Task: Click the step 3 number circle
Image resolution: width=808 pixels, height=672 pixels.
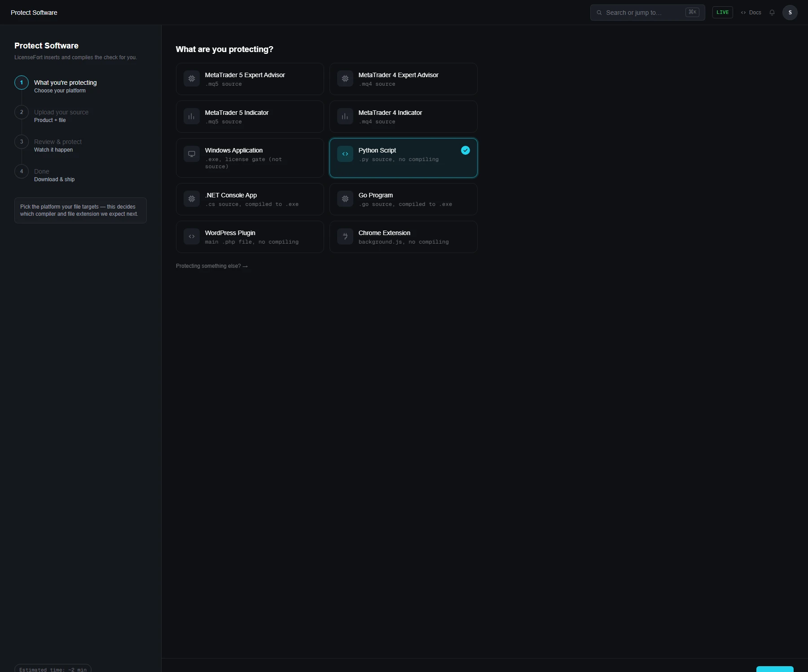Action: click(22, 142)
